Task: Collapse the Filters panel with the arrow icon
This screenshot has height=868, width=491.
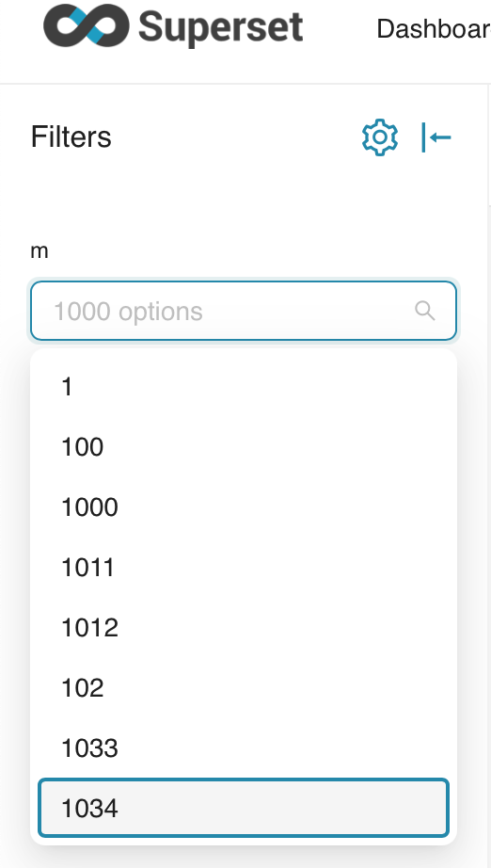Action: click(x=436, y=137)
